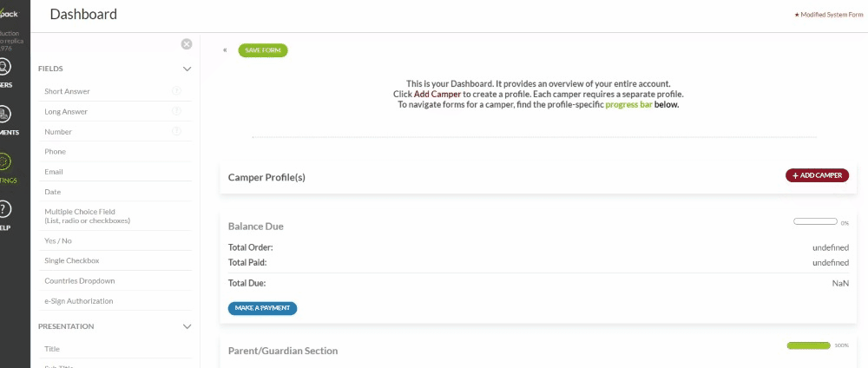The height and width of the screenshot is (368, 868).
Task: Click the SAVE FORM button
Action: tap(263, 50)
